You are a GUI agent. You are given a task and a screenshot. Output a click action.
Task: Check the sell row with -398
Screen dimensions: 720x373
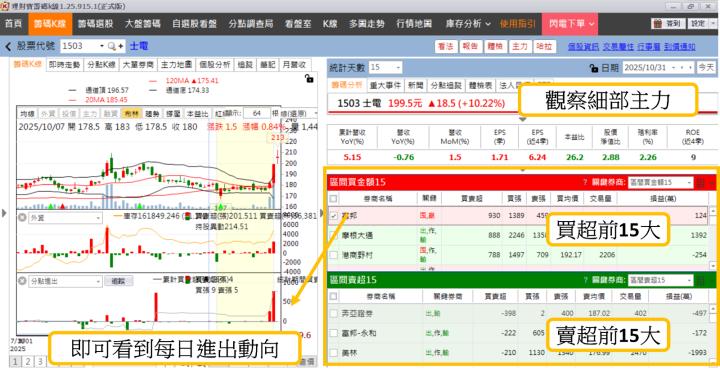(x=334, y=314)
